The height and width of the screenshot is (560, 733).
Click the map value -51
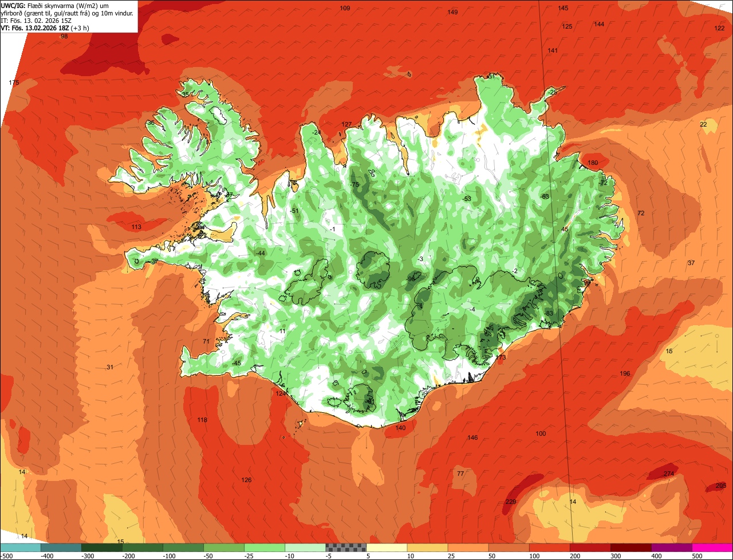(x=294, y=211)
